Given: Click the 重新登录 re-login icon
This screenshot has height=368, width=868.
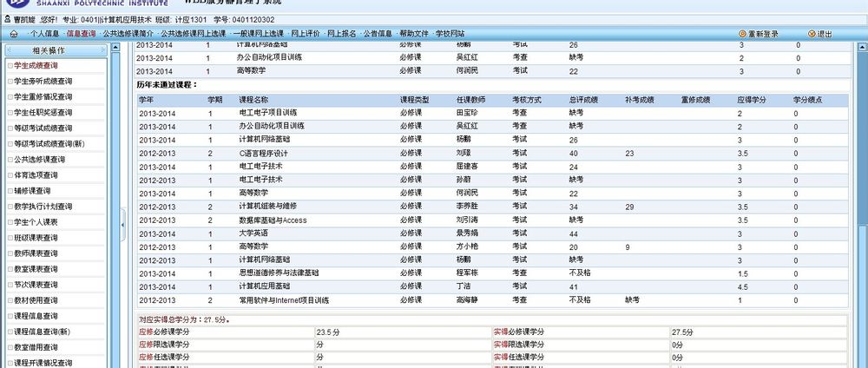Looking at the screenshot, I should (x=742, y=34).
